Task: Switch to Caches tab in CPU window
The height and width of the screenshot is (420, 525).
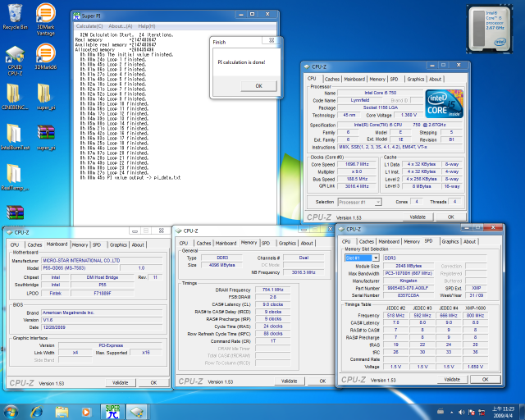Action: [x=332, y=79]
